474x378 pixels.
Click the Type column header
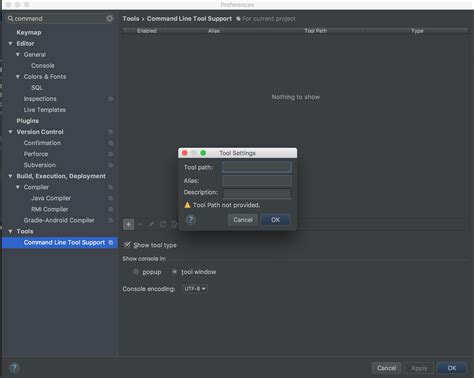417,31
